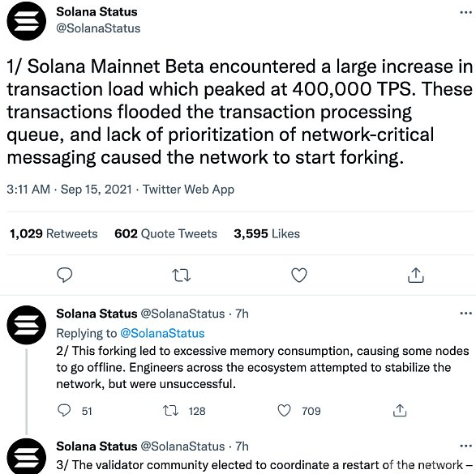Click the @SolanaStatus link in Replying to

click(162, 333)
